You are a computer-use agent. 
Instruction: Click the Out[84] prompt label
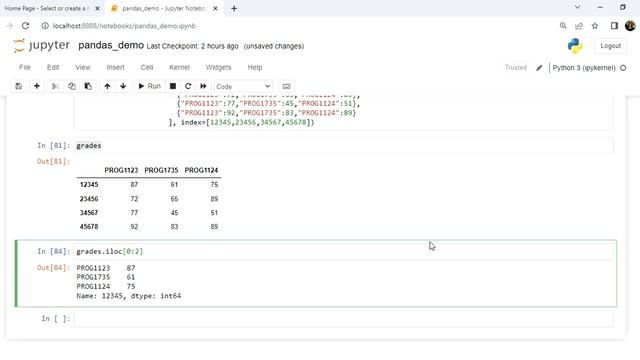click(53, 268)
